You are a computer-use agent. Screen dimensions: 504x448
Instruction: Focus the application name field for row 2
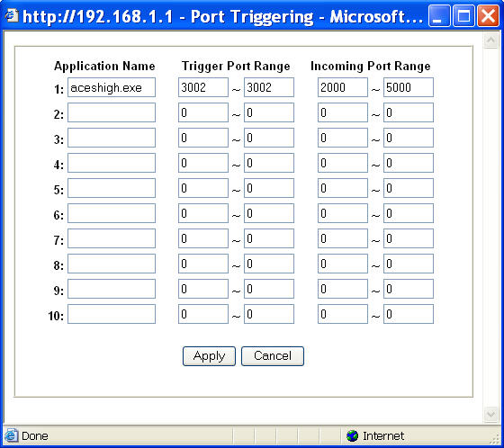coord(112,112)
